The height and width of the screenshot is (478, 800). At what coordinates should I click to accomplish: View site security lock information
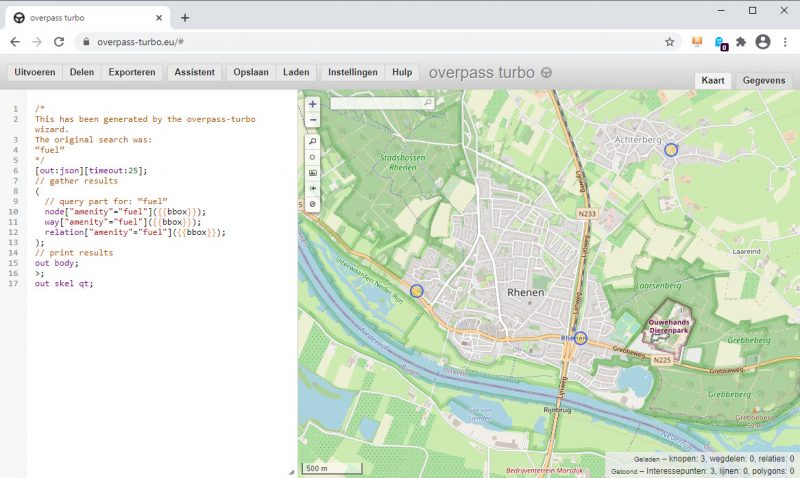pos(86,42)
